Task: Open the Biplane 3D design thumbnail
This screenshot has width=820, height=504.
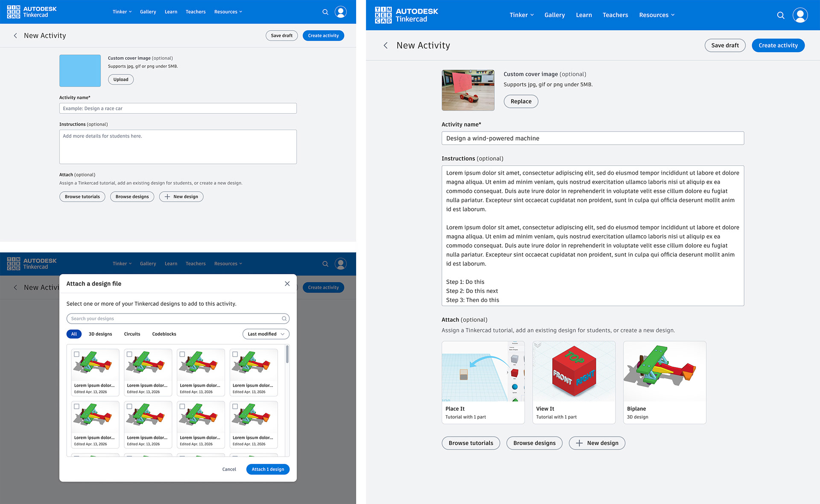Action: coord(664,372)
